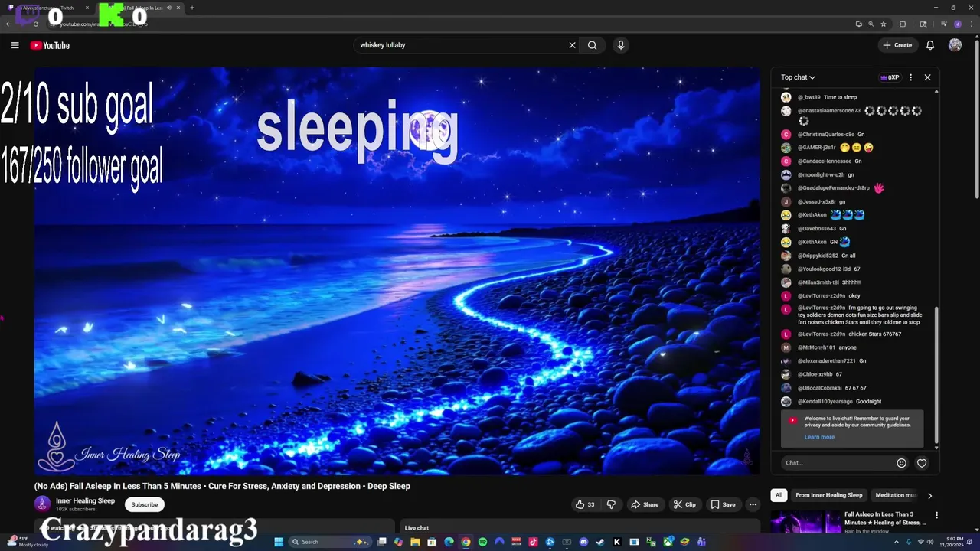
Task: Open the Inner Healing Sleep channel avatar
Action: pos(42,504)
